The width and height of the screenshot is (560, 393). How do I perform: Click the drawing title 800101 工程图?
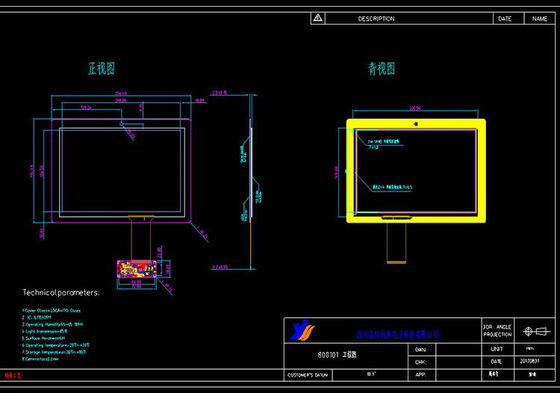click(337, 354)
